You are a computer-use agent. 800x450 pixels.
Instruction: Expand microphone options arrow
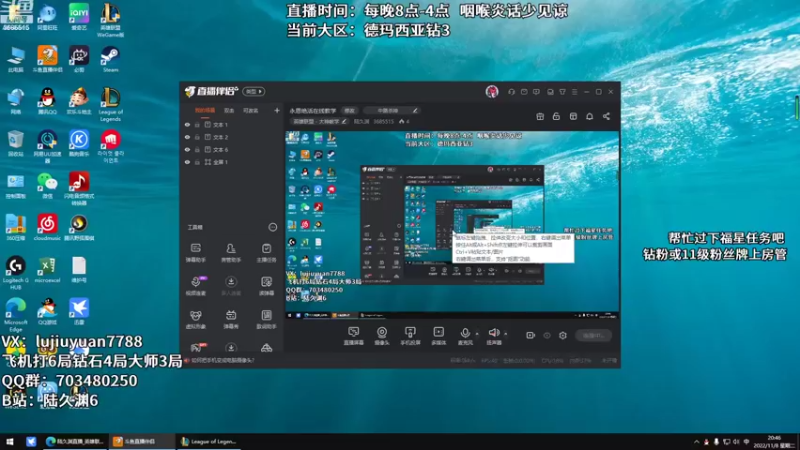coord(477,334)
